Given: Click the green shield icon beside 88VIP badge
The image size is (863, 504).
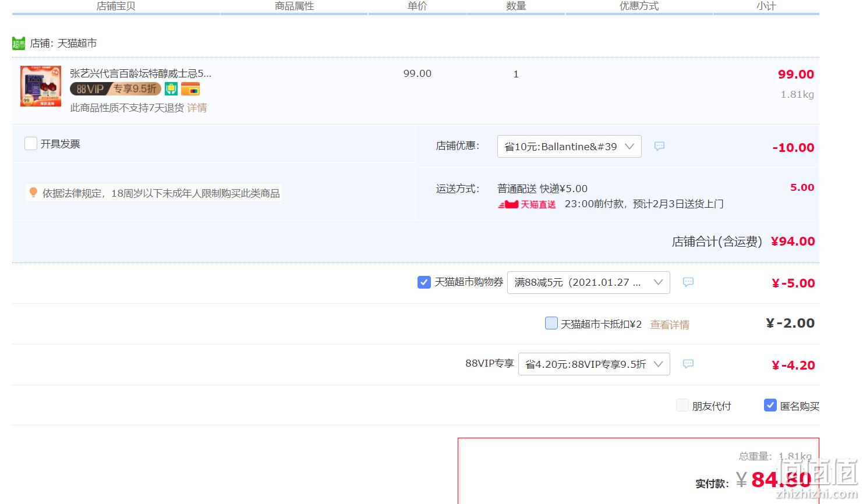Looking at the screenshot, I should coord(171,89).
